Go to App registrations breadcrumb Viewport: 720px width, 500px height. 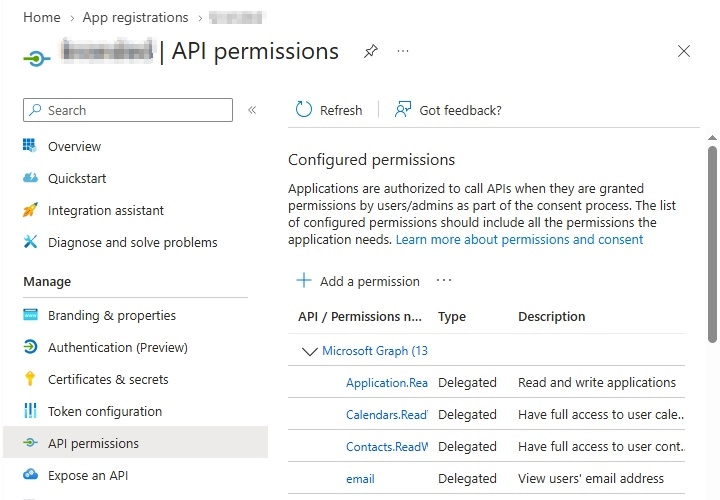pyautogui.click(x=135, y=17)
